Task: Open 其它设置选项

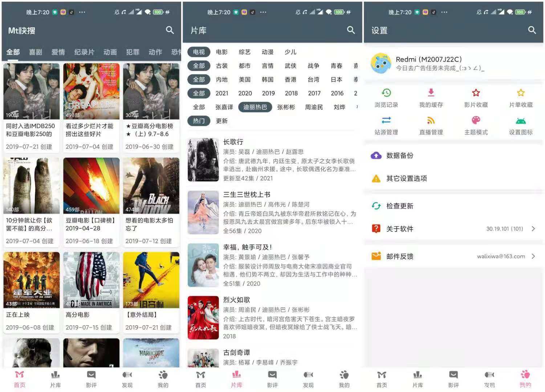Action: pos(454,178)
